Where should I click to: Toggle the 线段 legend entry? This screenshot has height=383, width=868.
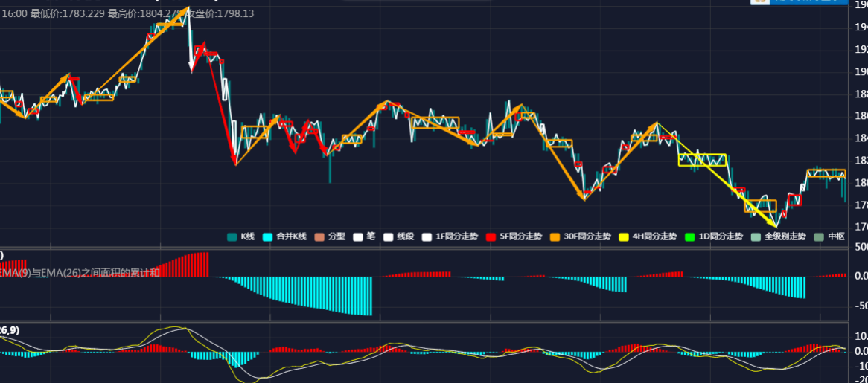point(398,236)
